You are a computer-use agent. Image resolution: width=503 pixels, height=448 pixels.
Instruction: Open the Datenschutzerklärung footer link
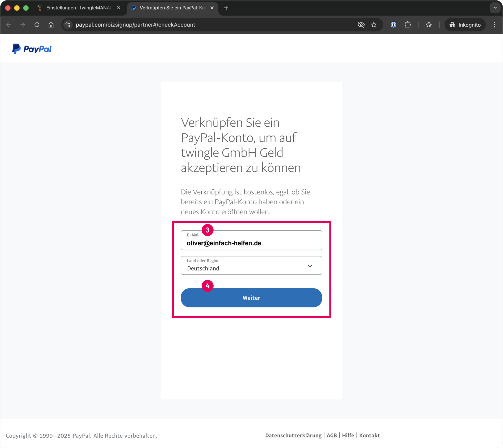tap(293, 435)
